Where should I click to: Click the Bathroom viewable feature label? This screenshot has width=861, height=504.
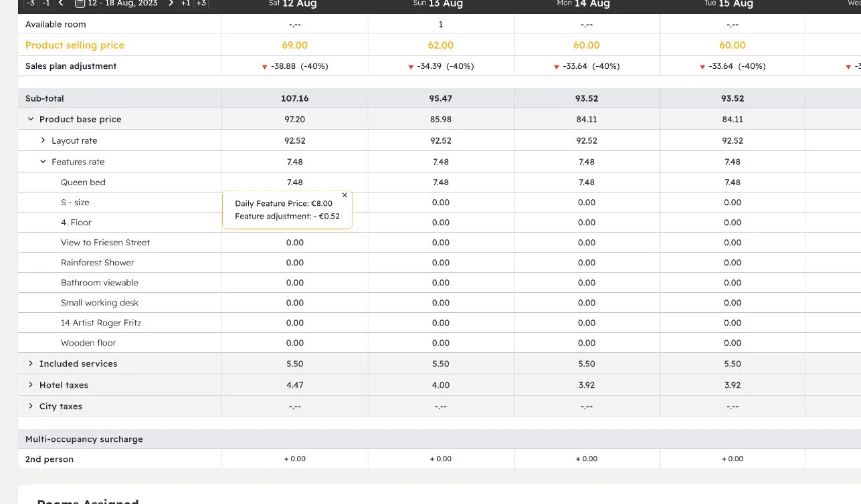point(100,283)
